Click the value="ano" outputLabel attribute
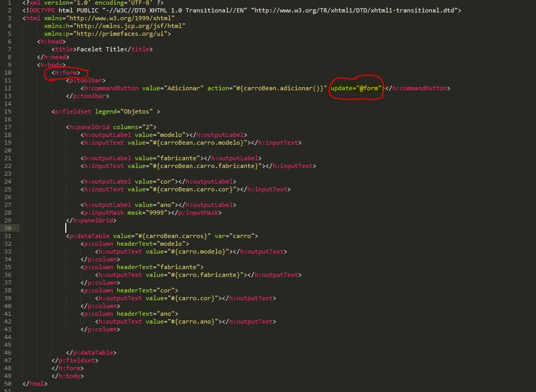The width and height of the screenshot is (536, 392). (154, 205)
